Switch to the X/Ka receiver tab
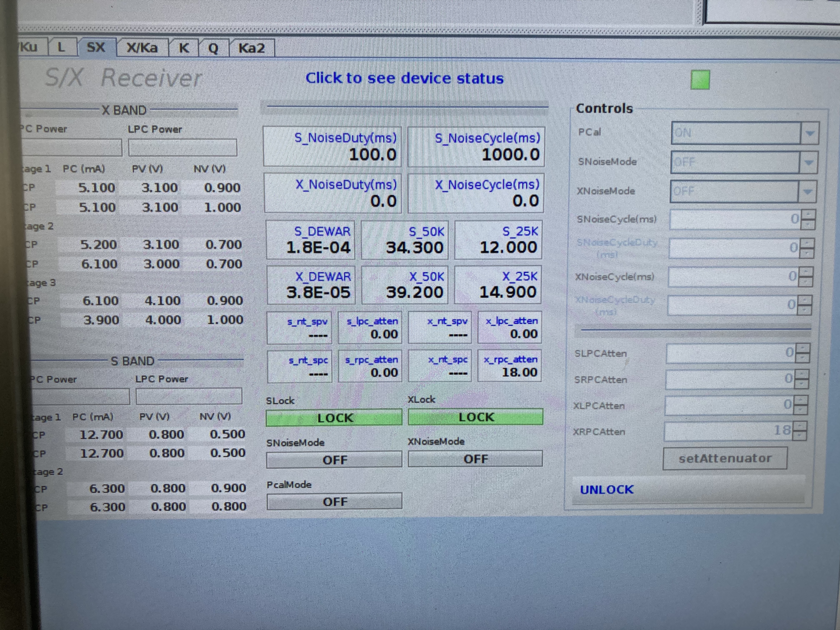The image size is (840, 630). point(142,48)
